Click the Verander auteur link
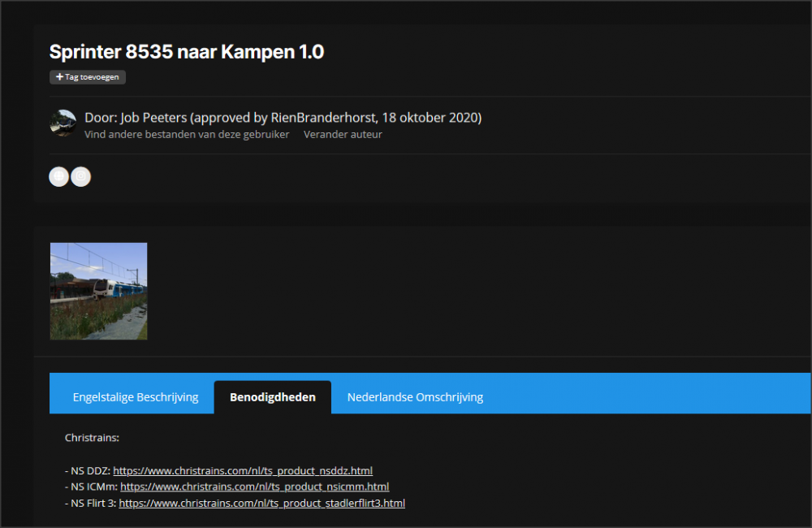The height and width of the screenshot is (528, 812). coord(343,134)
